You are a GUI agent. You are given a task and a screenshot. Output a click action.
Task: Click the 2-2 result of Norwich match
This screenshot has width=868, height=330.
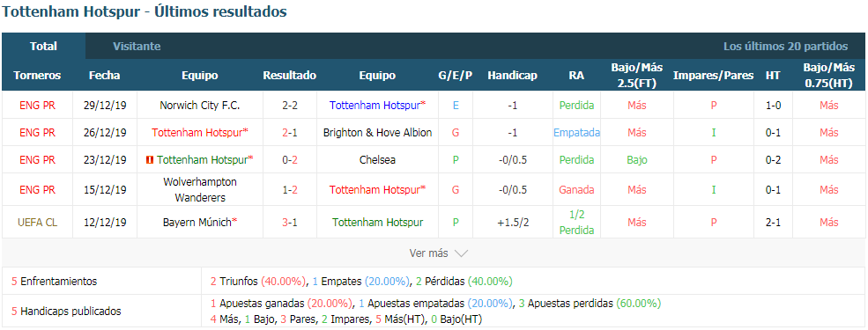pyautogui.click(x=290, y=105)
